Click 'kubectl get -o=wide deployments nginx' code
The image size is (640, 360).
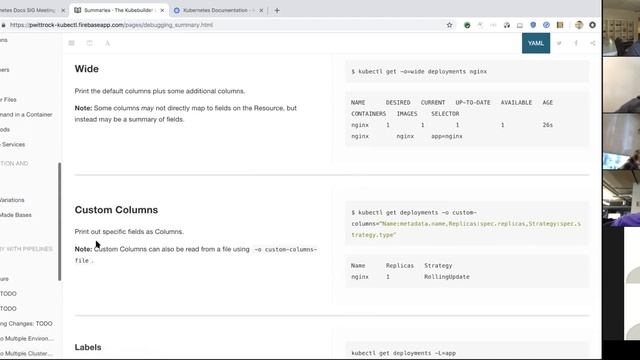419,71
